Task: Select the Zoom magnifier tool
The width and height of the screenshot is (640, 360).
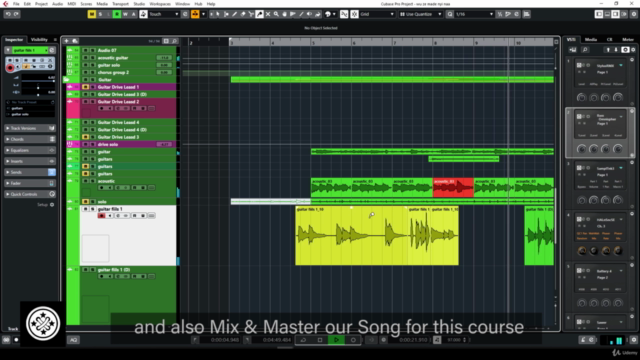Action: pyautogui.click(x=276, y=14)
